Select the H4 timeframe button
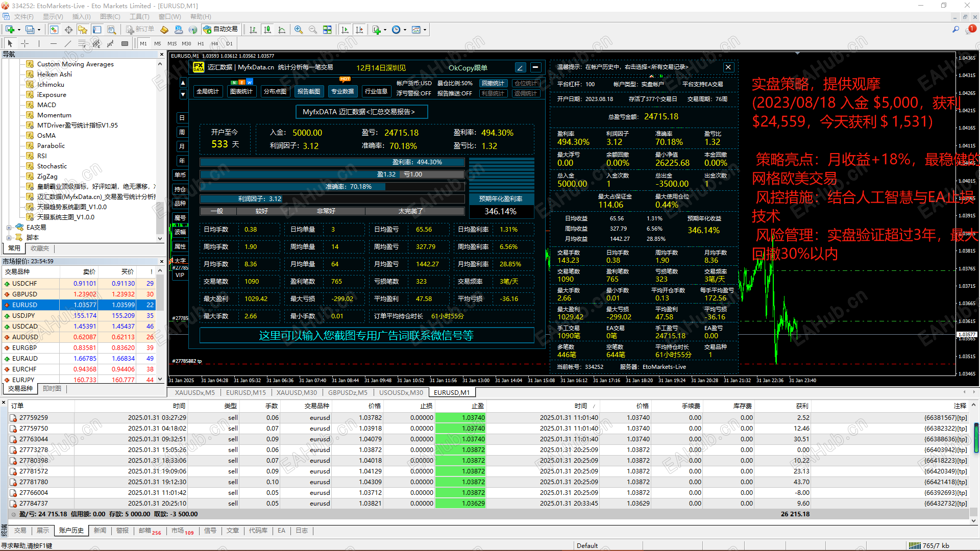This screenshot has height=551, width=980. (x=214, y=43)
